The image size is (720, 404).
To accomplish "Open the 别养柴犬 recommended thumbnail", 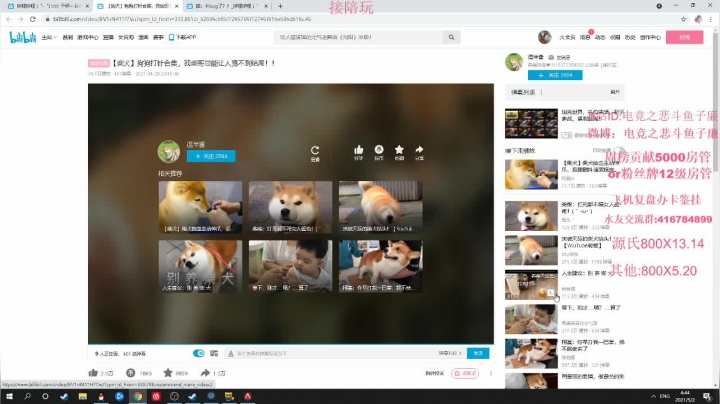I will pos(200,266).
